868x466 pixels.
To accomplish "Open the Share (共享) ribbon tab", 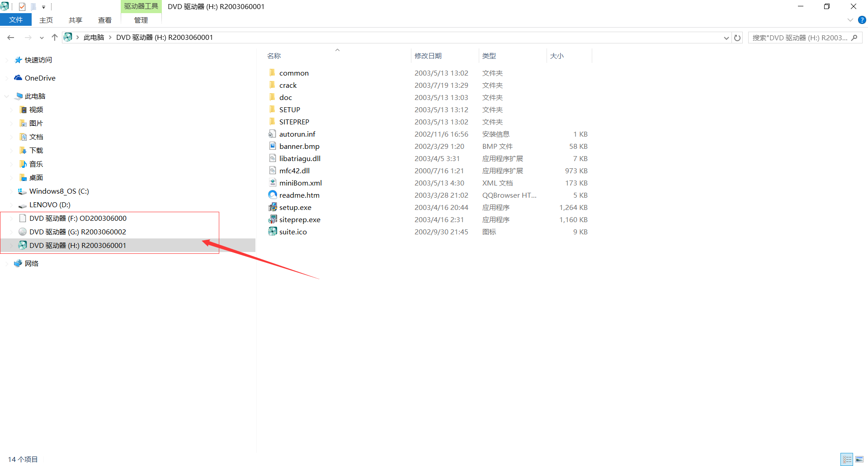I will [x=75, y=20].
